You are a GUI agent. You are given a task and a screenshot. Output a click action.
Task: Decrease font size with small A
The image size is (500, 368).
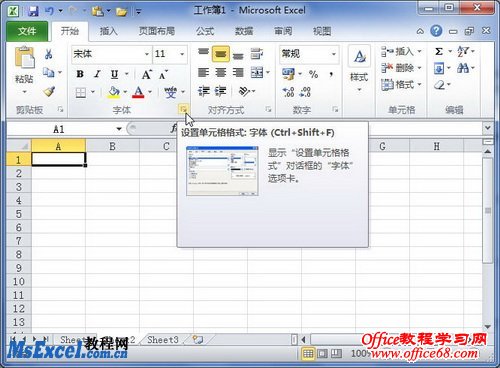[163, 75]
